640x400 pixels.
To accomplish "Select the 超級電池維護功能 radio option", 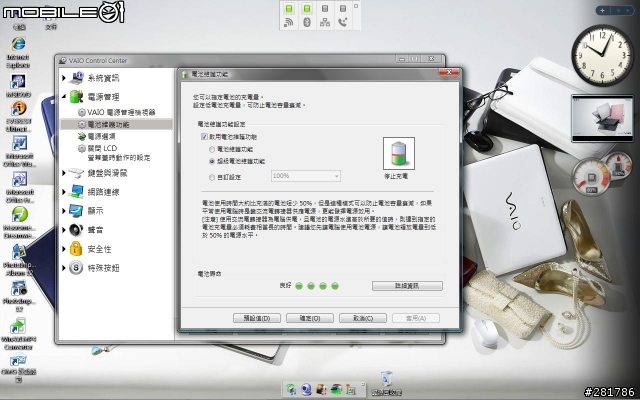I will click(x=211, y=162).
